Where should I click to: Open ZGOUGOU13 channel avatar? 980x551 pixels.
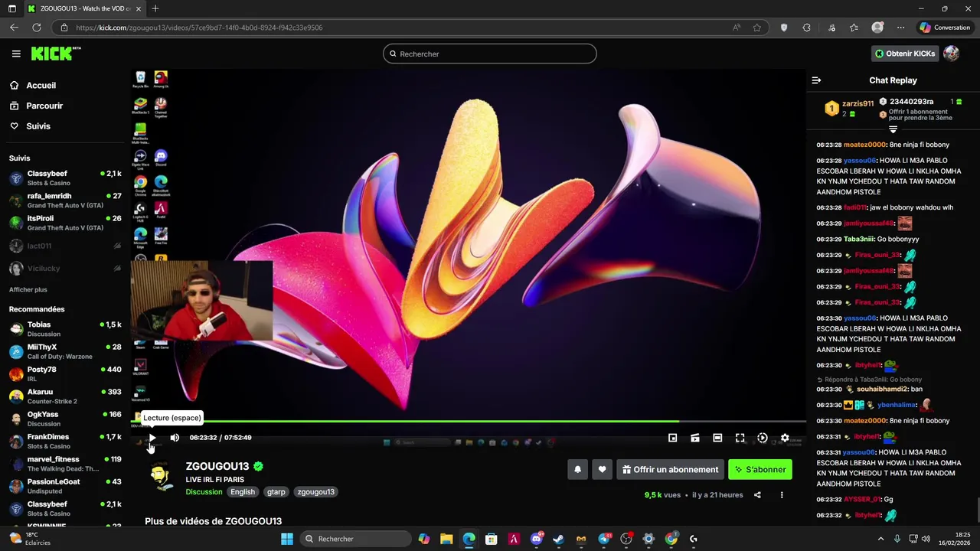click(x=161, y=477)
